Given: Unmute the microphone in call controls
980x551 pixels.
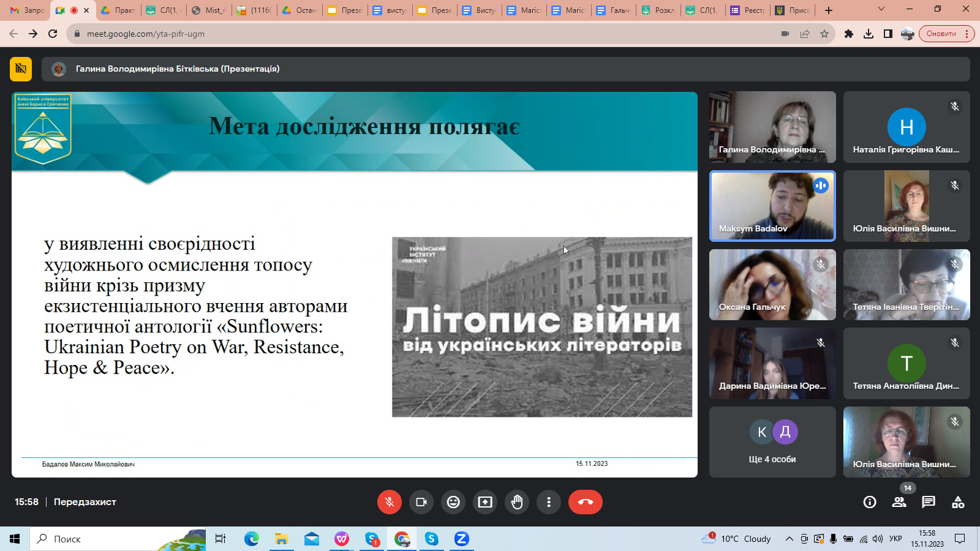Looking at the screenshot, I should [389, 502].
